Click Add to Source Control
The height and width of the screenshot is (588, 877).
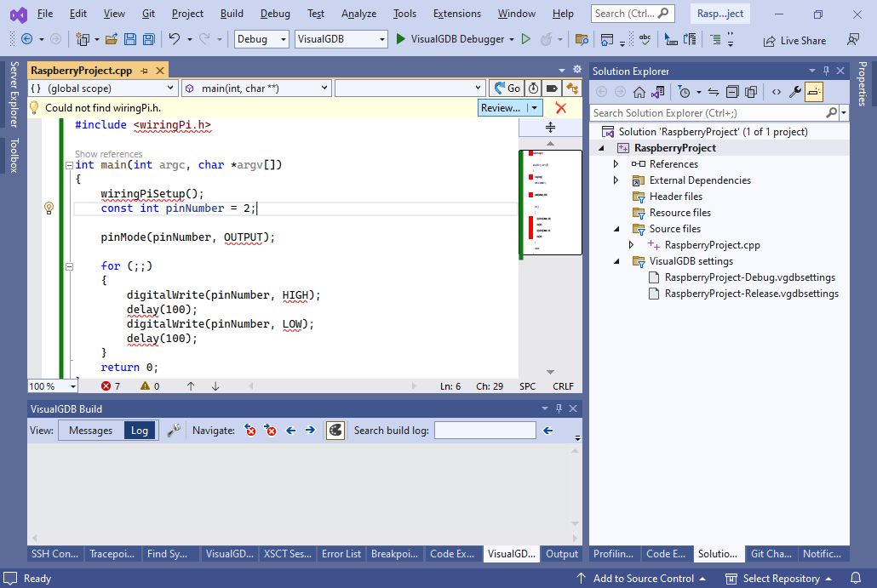[643, 579]
